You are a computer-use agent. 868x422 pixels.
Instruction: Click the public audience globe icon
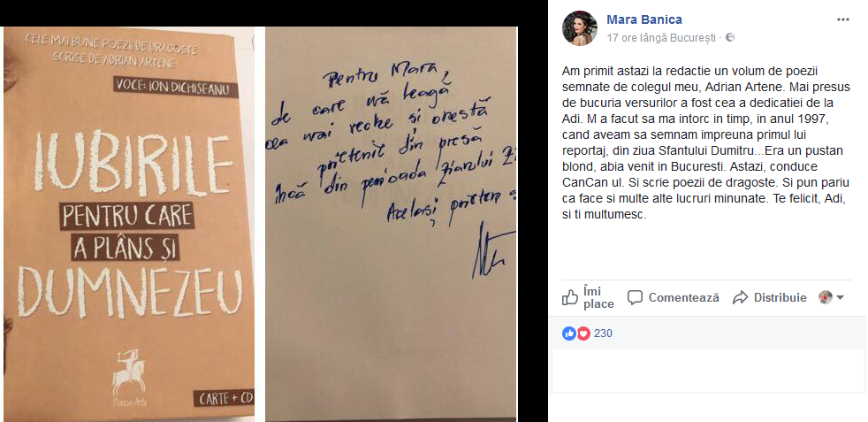tap(729, 38)
